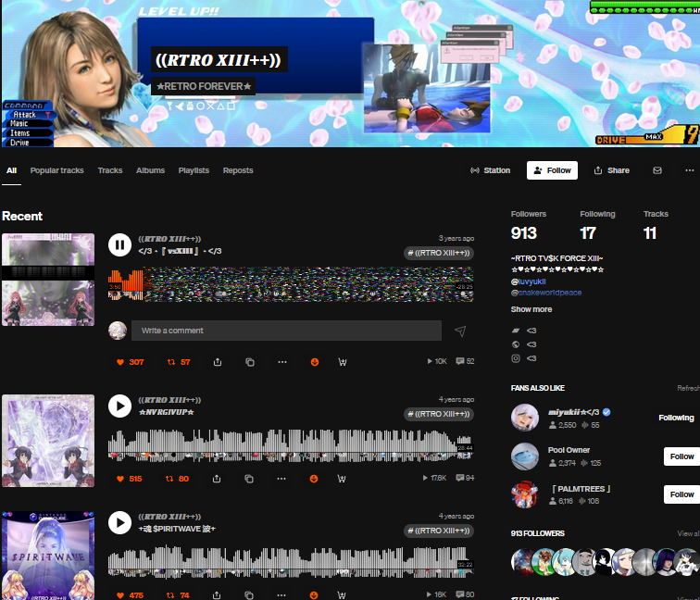Send a message via envelope icon

tap(657, 170)
